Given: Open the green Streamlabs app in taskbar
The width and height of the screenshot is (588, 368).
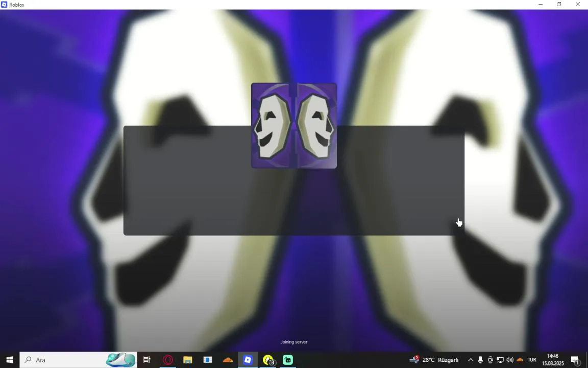Looking at the screenshot, I should coord(288,360).
